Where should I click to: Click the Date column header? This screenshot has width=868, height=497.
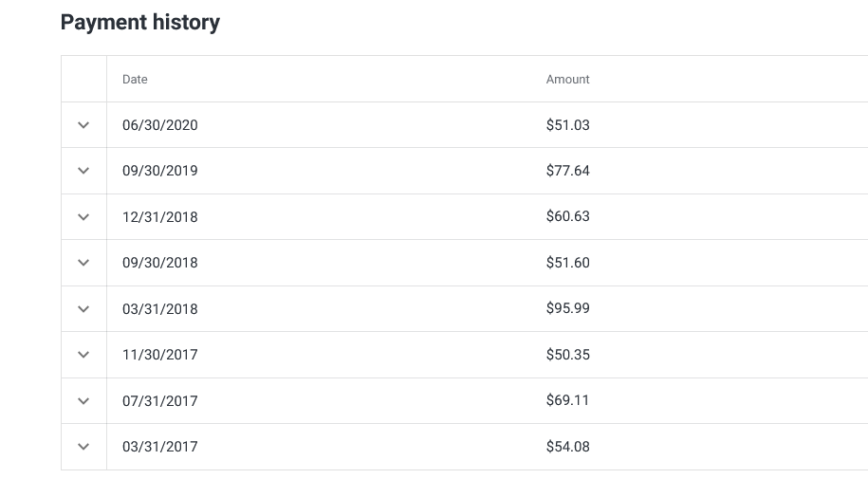coord(135,80)
